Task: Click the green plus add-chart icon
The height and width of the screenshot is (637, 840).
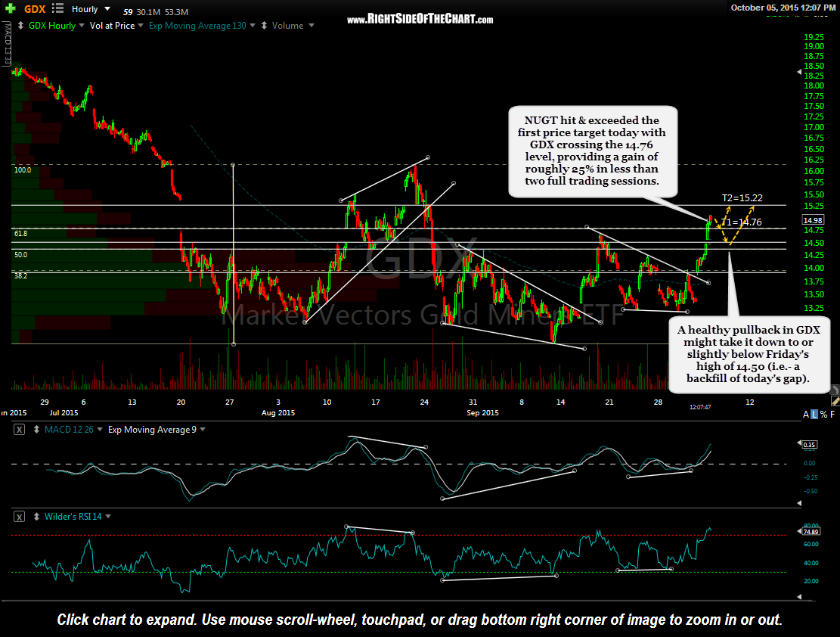Action: (10, 8)
